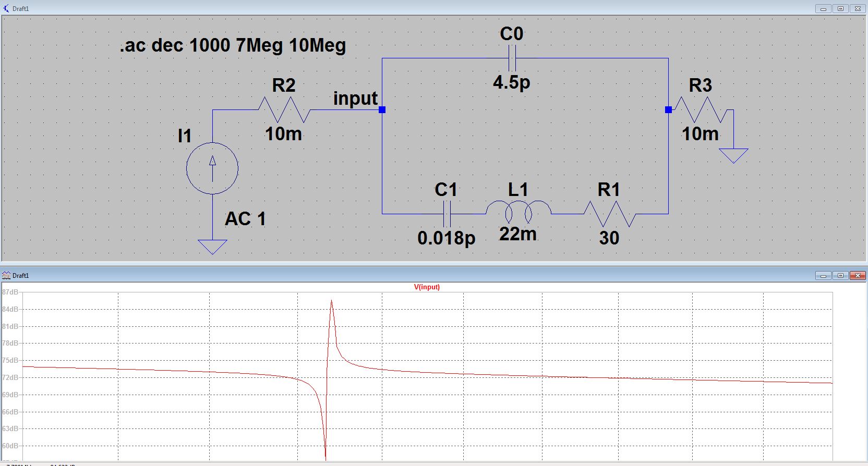
Task: Click the R1 resistor symbol
Action: (x=609, y=214)
